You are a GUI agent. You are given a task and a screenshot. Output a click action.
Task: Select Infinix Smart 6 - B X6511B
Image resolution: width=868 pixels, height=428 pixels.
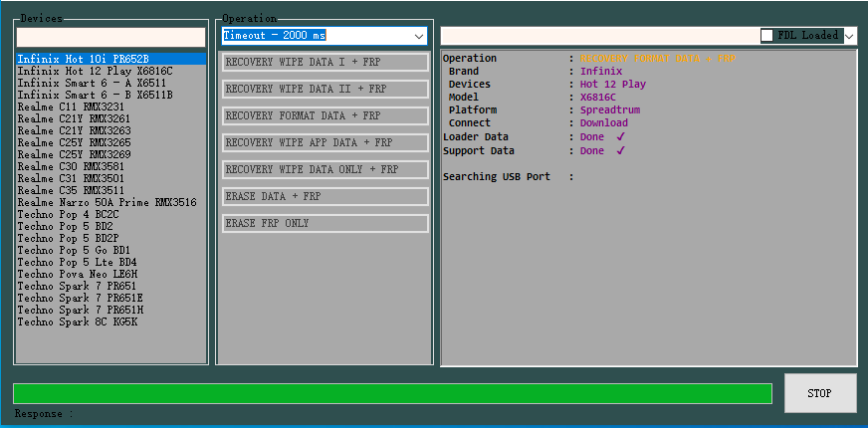pos(111,95)
